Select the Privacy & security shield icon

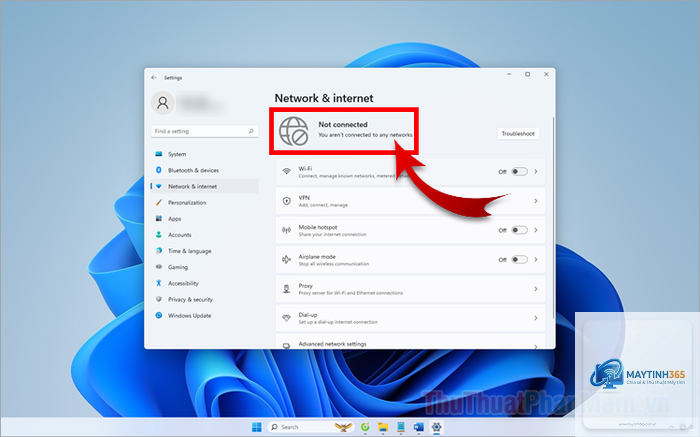158,299
